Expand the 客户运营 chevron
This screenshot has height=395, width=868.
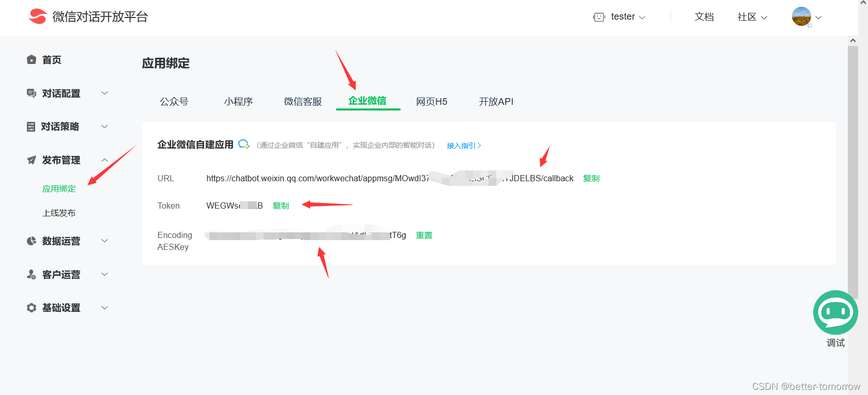pyautogui.click(x=104, y=274)
